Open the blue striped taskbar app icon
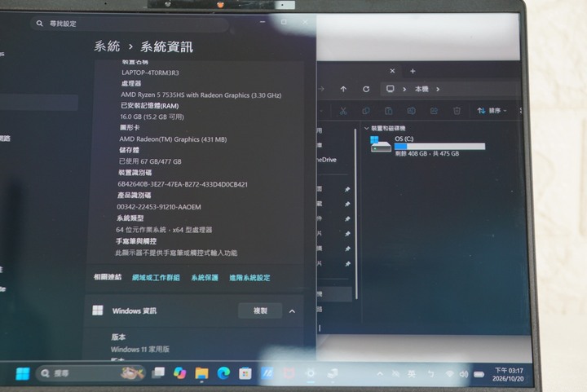 [x=267, y=373]
